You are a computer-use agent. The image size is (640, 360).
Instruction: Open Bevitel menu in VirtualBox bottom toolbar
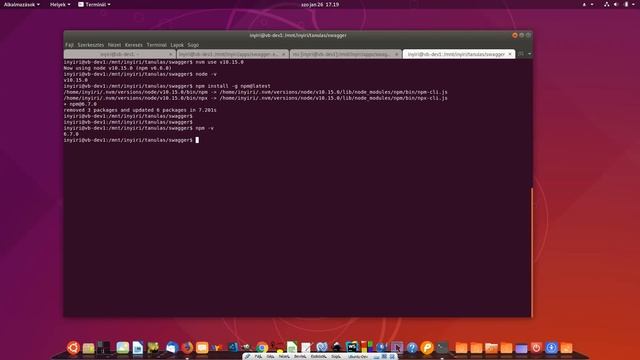click(300, 356)
